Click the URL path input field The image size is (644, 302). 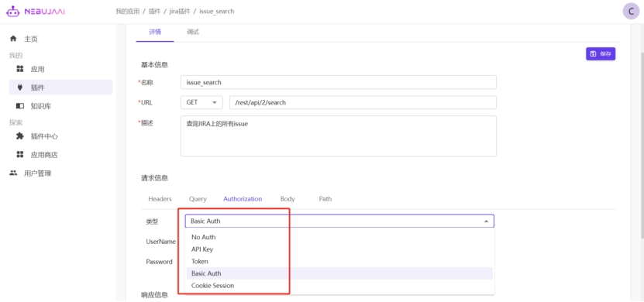tap(363, 102)
